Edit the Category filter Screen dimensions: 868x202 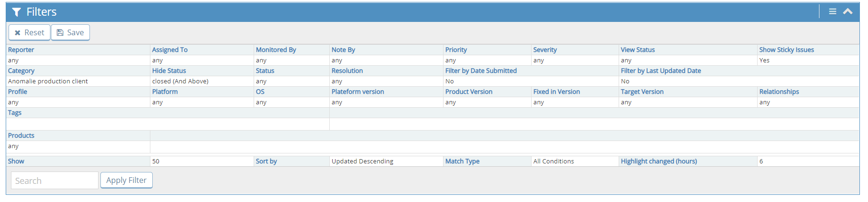coord(21,71)
